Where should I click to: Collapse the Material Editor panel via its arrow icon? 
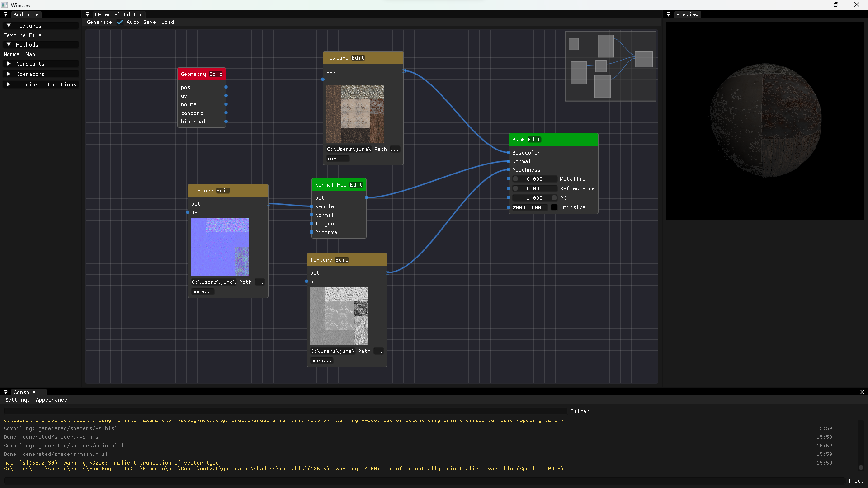coord(87,14)
